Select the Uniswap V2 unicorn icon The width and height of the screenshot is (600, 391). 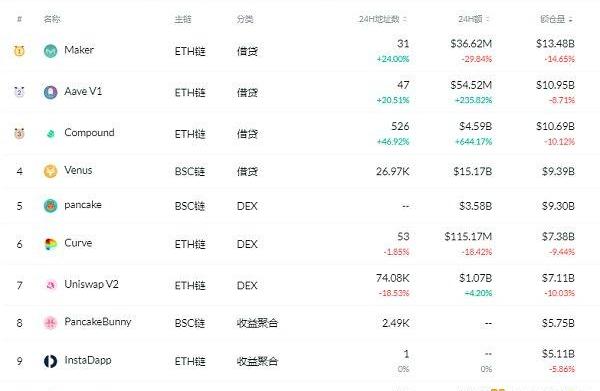51,285
